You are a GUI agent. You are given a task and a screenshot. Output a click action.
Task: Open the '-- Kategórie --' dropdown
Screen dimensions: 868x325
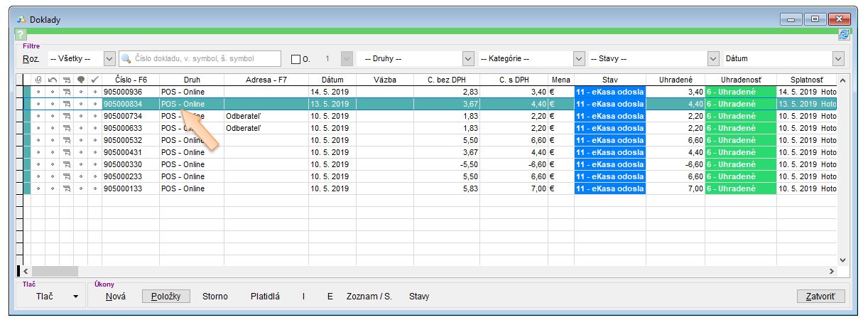tap(579, 59)
